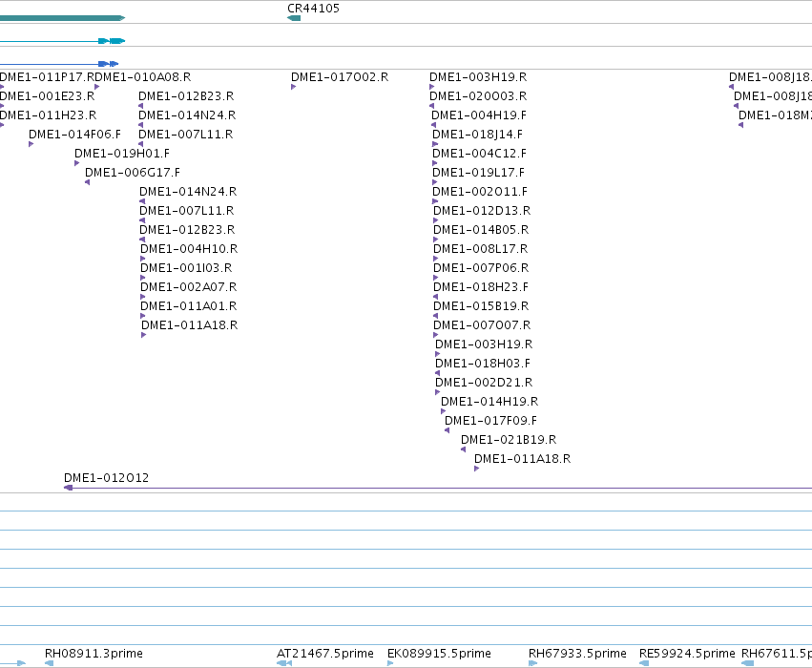Click the DME1-014B05.R label
812x668 pixels.
[481, 230]
